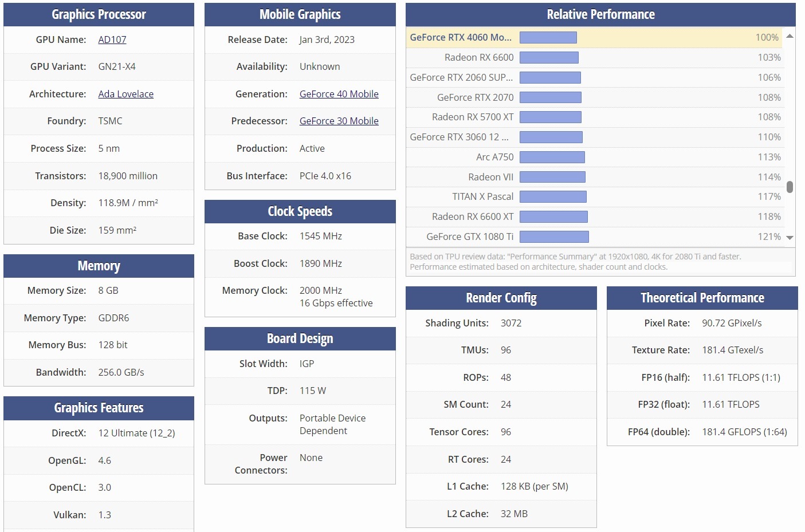The width and height of the screenshot is (805, 532).
Task: Click the 128 KB (per SM) L1 cache value
Action: point(535,486)
